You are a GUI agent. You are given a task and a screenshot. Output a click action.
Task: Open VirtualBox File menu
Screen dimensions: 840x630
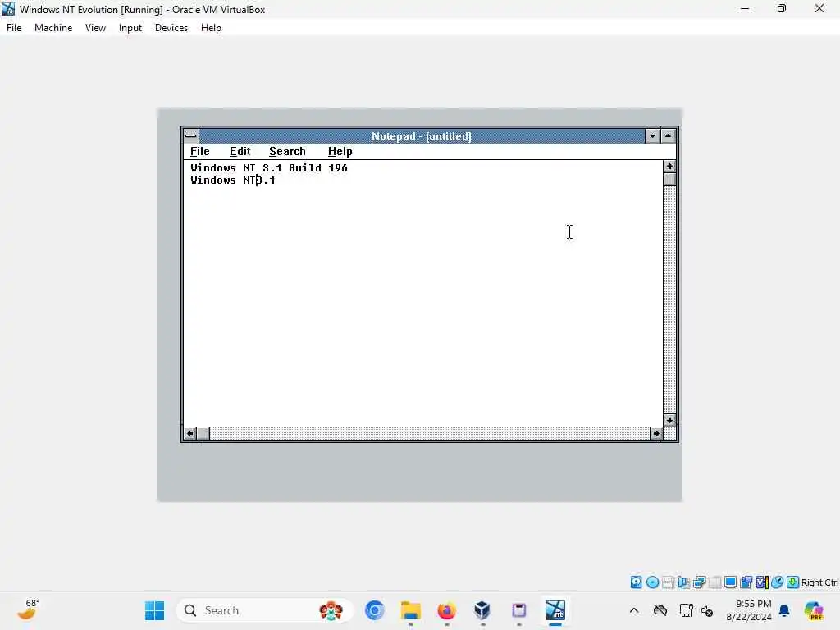14,28
